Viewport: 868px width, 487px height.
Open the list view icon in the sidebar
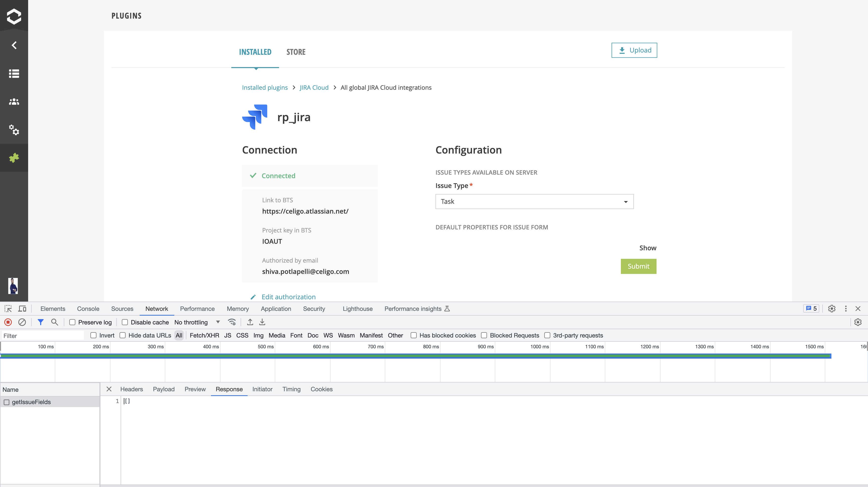click(x=14, y=74)
